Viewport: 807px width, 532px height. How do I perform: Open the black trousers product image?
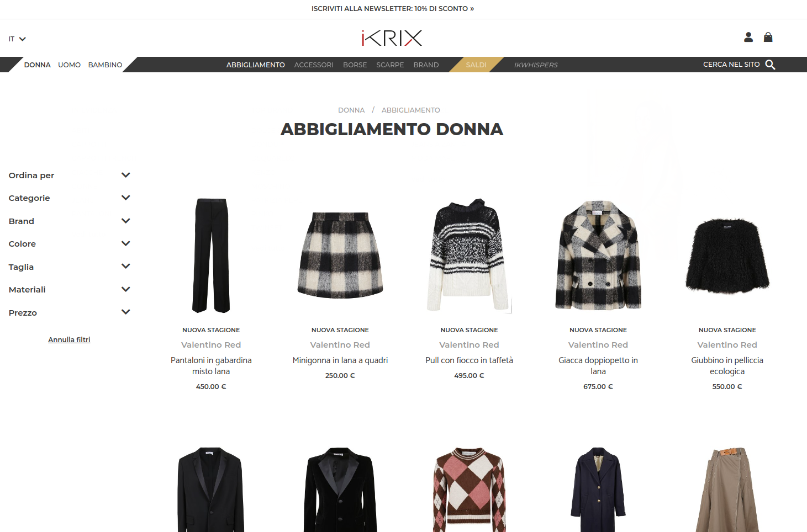click(211, 256)
